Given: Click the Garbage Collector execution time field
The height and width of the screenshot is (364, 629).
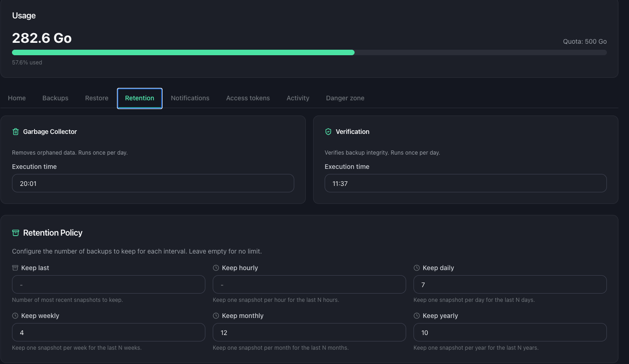Looking at the screenshot, I should 153,183.
